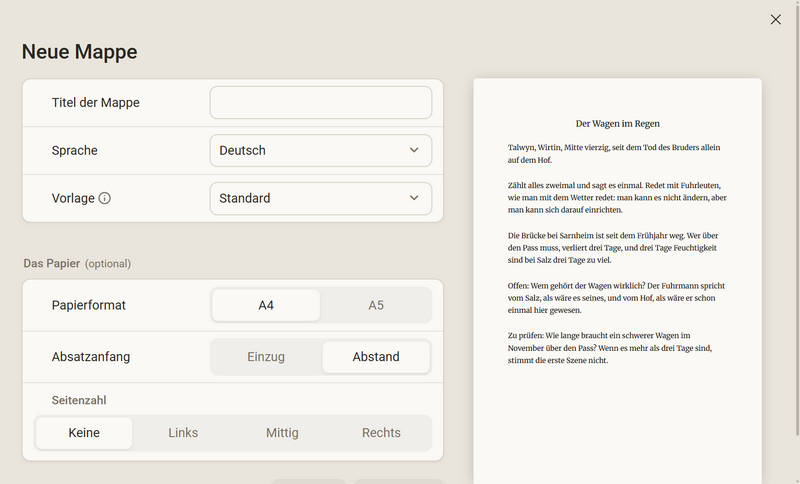The image size is (800, 484).
Task: Open the Sprache dropdown
Action: (321, 150)
